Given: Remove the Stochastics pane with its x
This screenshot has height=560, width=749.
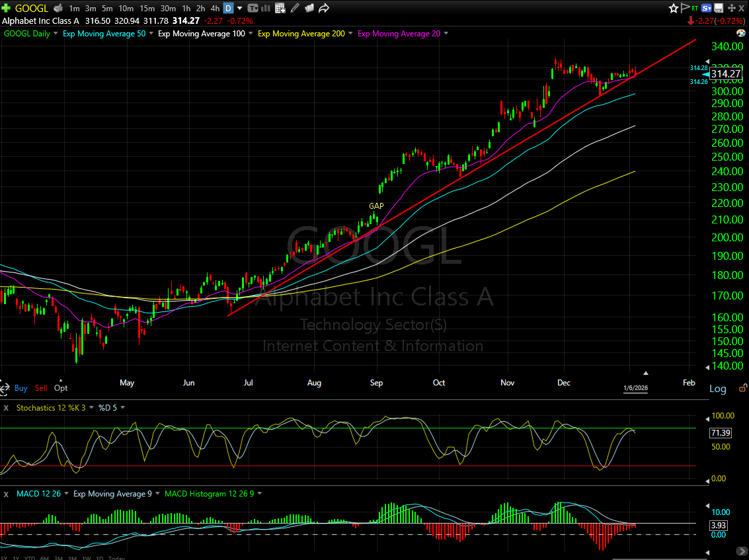Looking at the screenshot, I should [6, 408].
